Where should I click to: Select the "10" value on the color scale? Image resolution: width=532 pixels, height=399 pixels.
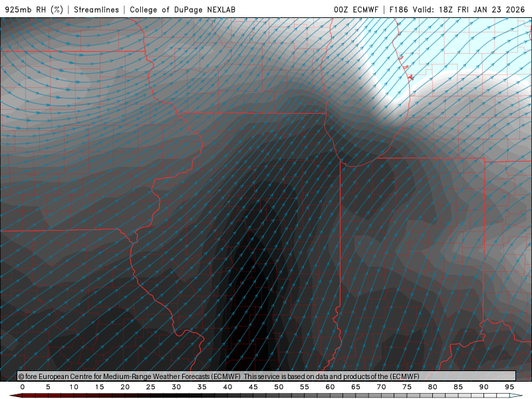coord(74,387)
